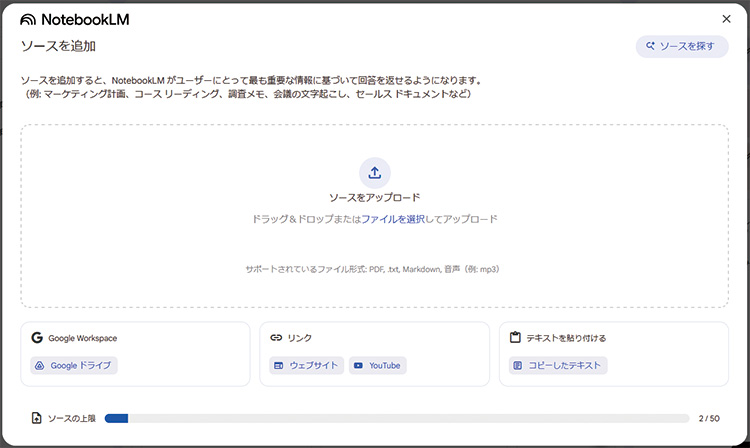Select the Google ドライブ source chip

[74, 366]
